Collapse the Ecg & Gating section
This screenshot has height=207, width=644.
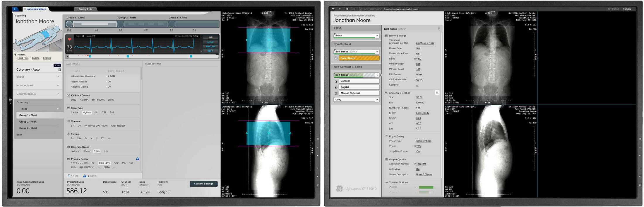[386, 136]
